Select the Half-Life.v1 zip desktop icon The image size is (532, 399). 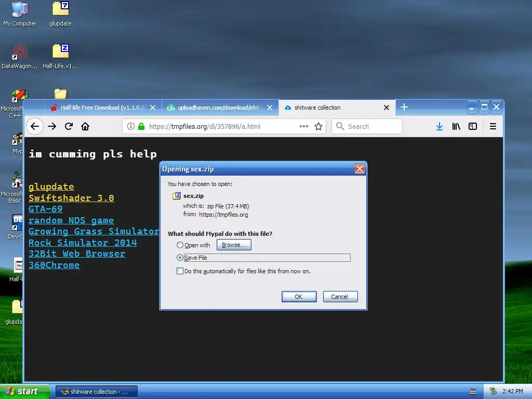pyautogui.click(x=60, y=57)
